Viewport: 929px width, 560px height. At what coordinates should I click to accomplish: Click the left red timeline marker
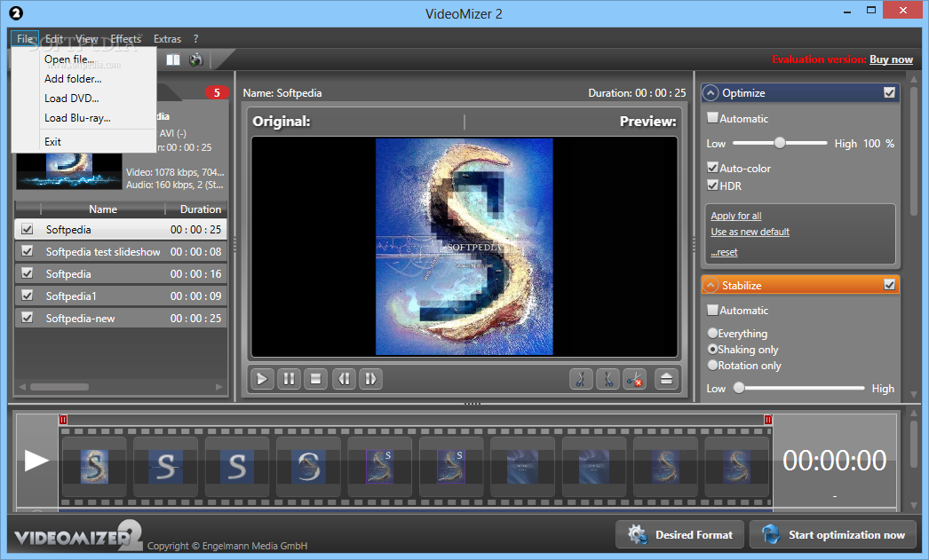[63, 420]
